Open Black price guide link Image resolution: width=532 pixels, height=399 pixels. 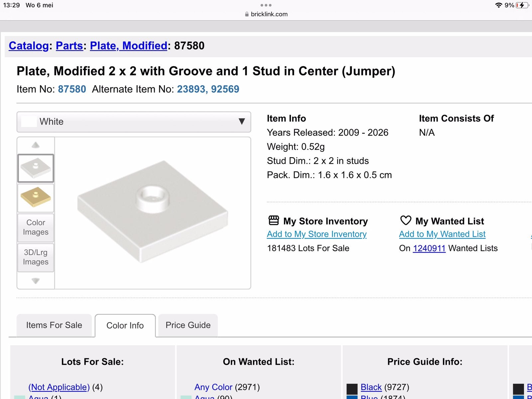click(x=371, y=387)
